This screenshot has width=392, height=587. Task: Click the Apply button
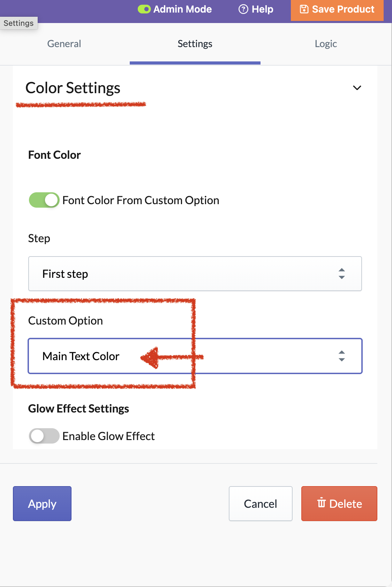pyautogui.click(x=42, y=504)
